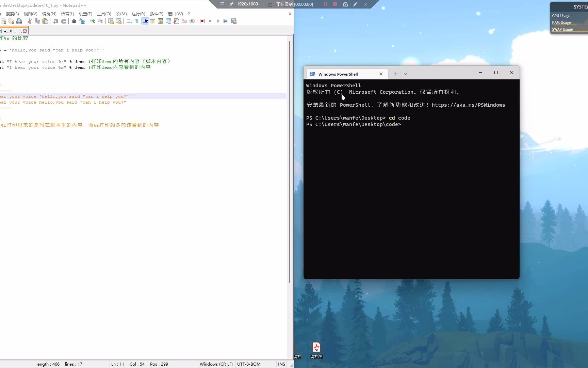Toggle synchronized horizontal scrolling icon

click(119, 21)
